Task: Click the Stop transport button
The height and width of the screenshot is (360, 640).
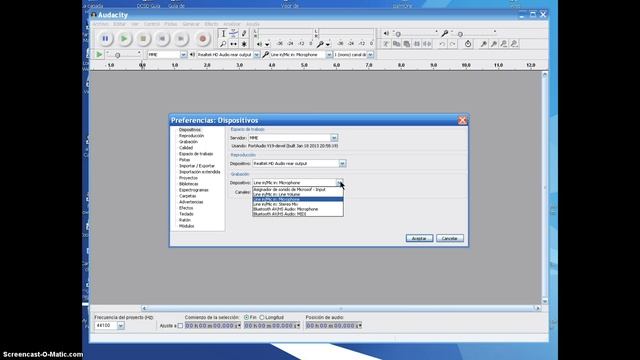Action: point(143,39)
